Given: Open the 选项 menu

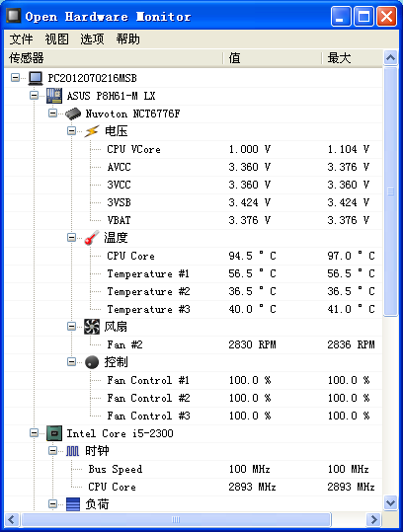Looking at the screenshot, I should (x=92, y=39).
